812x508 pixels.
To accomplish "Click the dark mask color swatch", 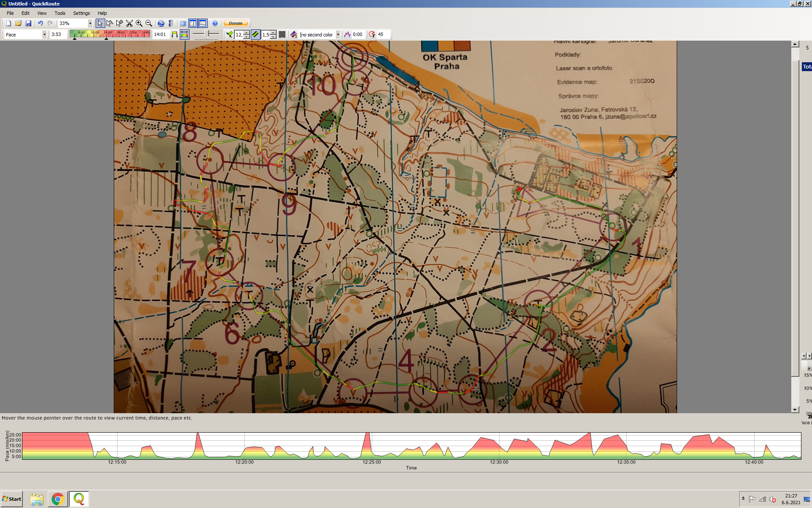I will [x=282, y=35].
